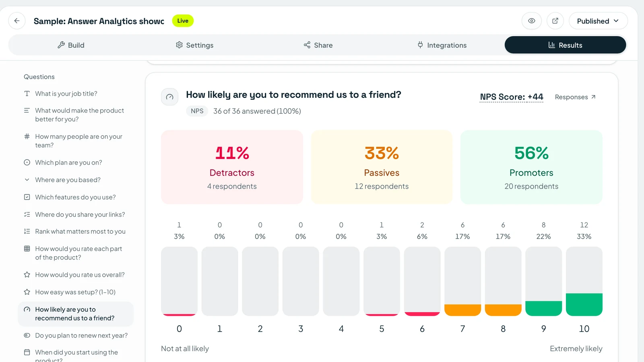Click the bar for score 0

(179, 281)
